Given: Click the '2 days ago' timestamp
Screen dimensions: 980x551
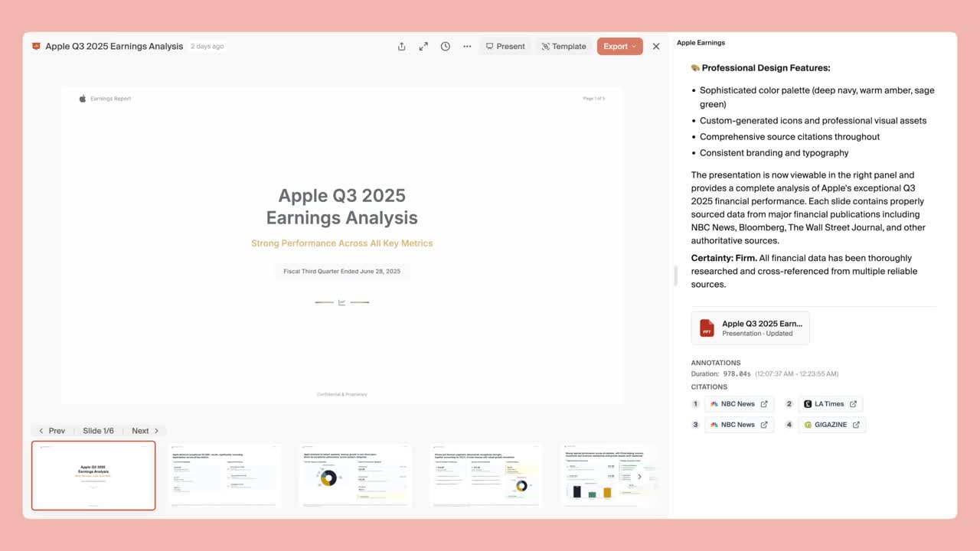Looking at the screenshot, I should pos(207,46).
